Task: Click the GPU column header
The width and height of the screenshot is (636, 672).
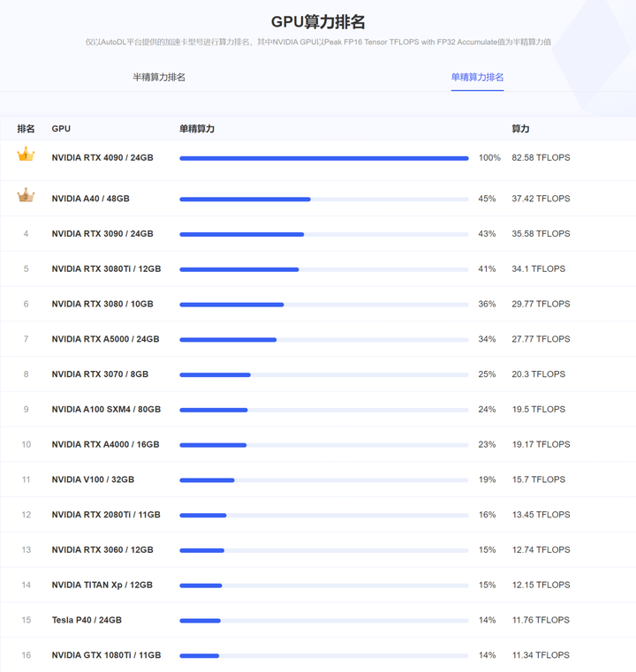Action: (x=61, y=129)
